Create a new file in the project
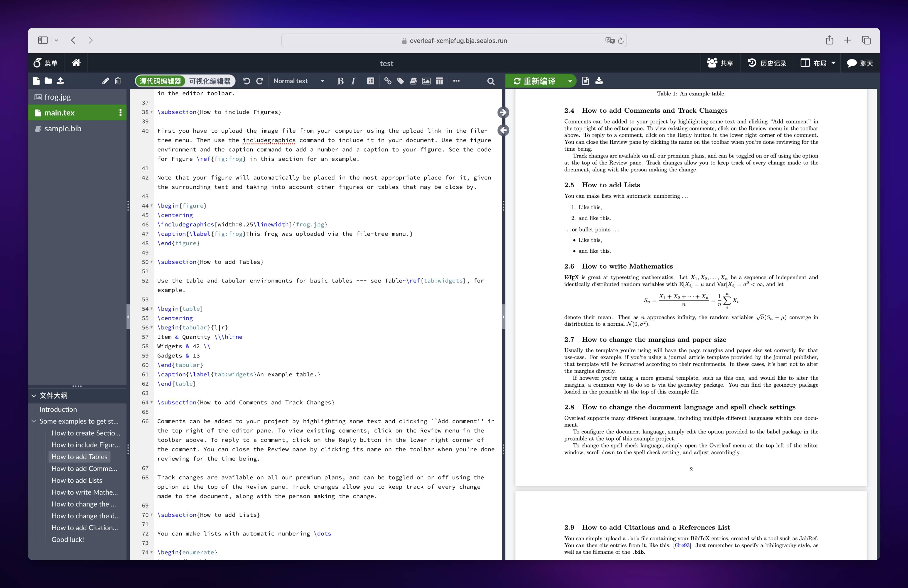The width and height of the screenshot is (908, 588). click(x=36, y=81)
